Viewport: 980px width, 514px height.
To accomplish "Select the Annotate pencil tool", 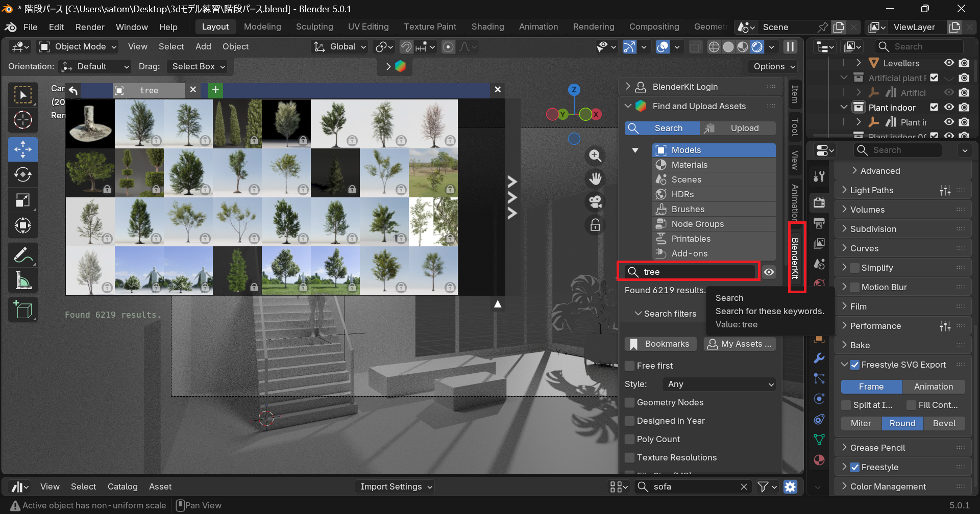I will 23,254.
